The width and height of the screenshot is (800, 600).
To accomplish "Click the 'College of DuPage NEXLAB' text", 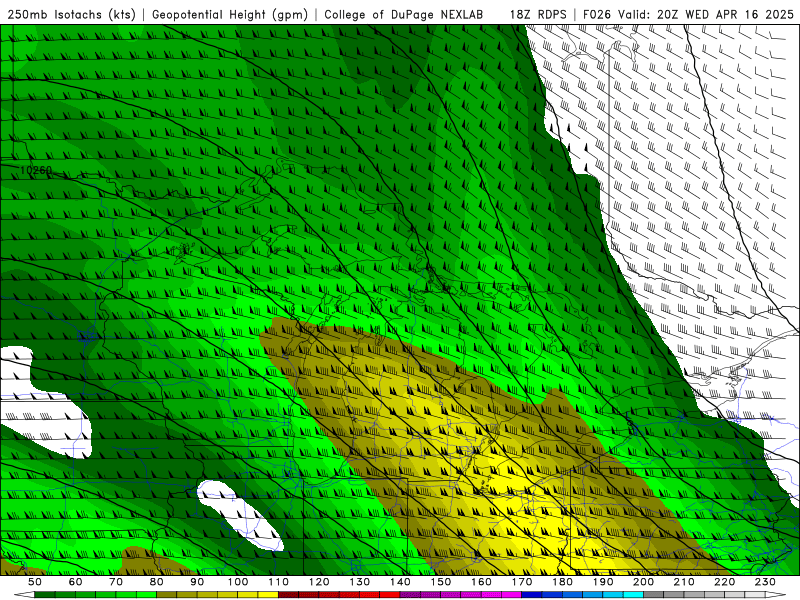I will pos(404,14).
